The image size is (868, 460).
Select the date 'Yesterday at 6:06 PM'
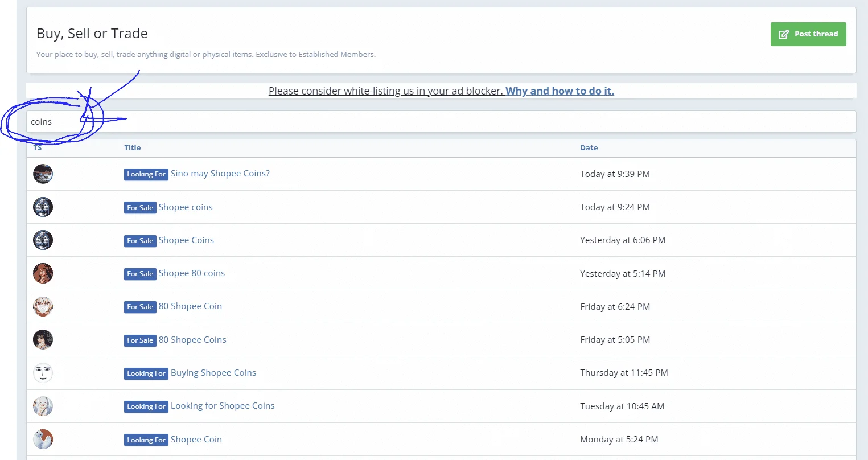(x=623, y=240)
